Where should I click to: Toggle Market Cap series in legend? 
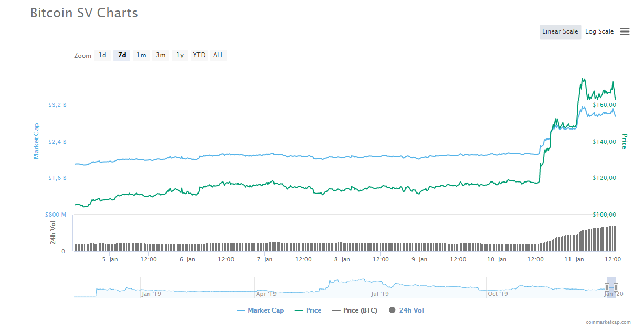[260, 310]
